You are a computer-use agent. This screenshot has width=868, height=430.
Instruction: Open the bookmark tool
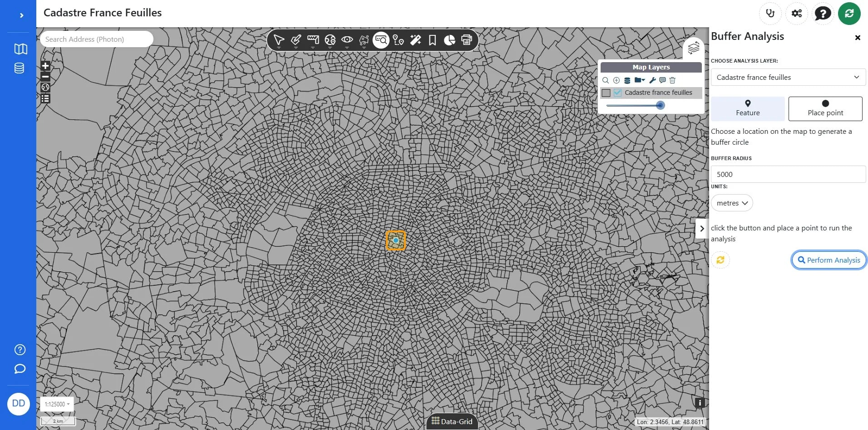pos(432,40)
